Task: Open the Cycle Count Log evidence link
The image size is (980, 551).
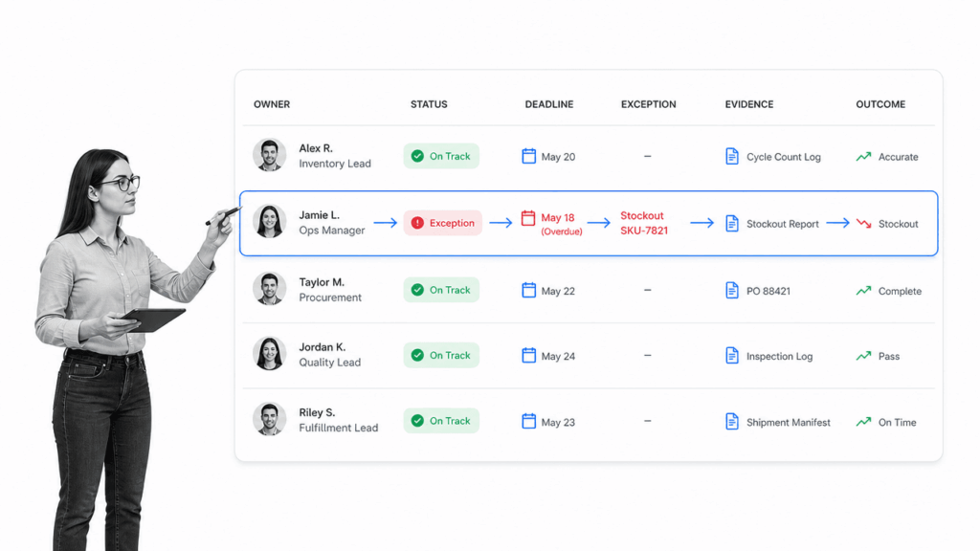Action: pos(783,157)
